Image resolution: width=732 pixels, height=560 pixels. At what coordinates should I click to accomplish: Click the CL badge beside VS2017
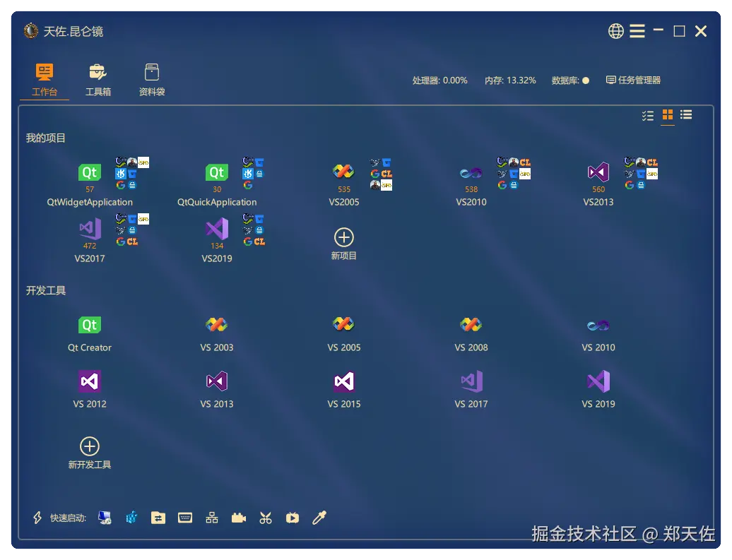(132, 242)
